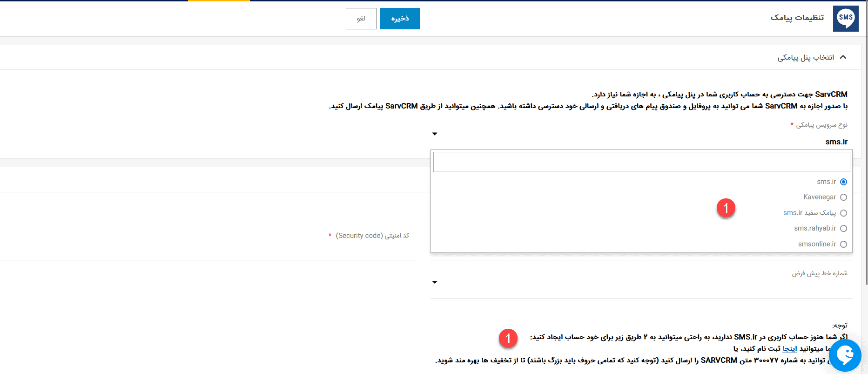Click the شماره خط پیش فرض label

820,273
